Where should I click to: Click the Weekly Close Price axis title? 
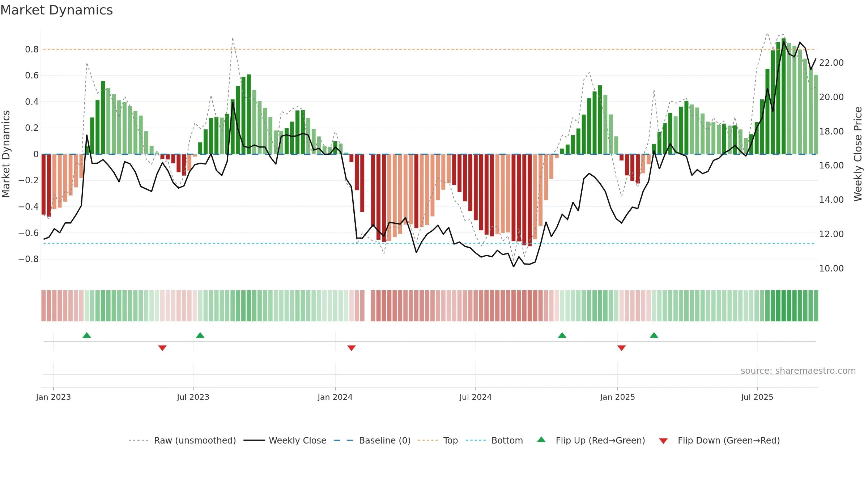(858, 154)
